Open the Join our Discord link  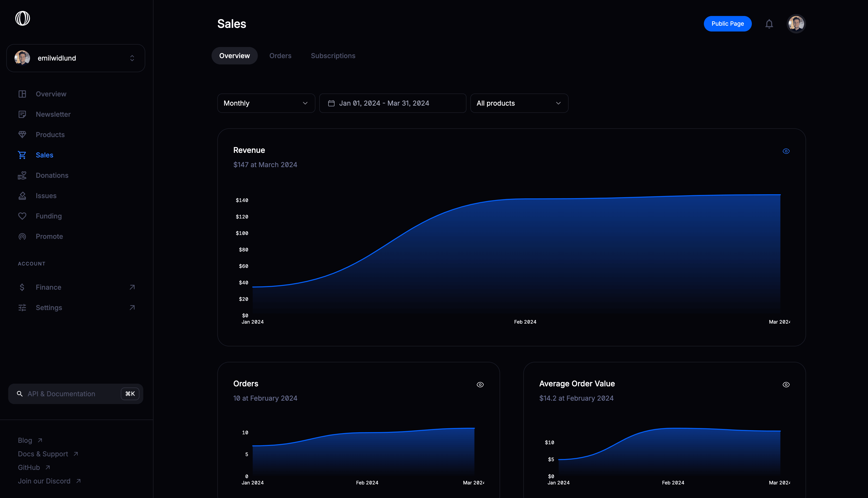[44, 481]
